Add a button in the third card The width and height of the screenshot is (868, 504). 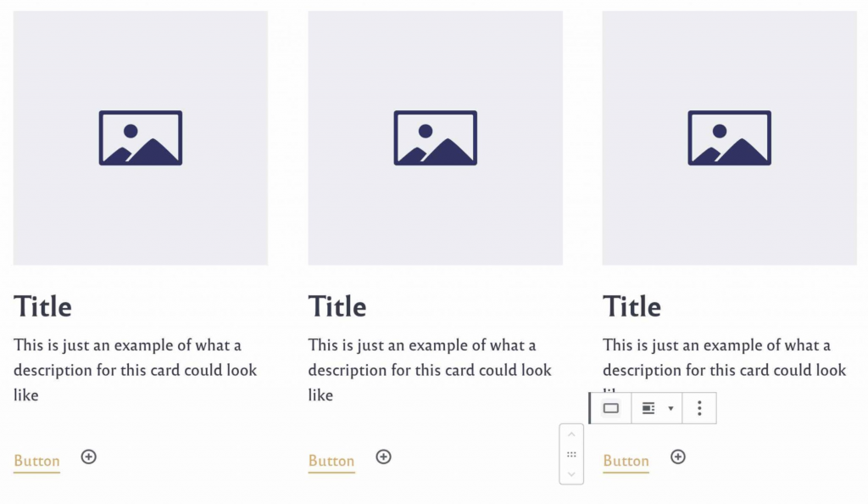click(678, 457)
